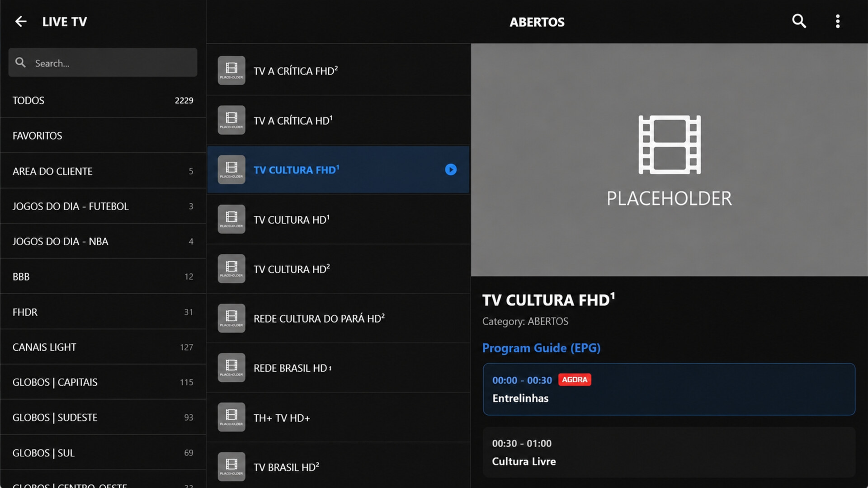The width and height of the screenshot is (868, 488).
Task: Click the LIVE TV heading
Action: tap(65, 22)
